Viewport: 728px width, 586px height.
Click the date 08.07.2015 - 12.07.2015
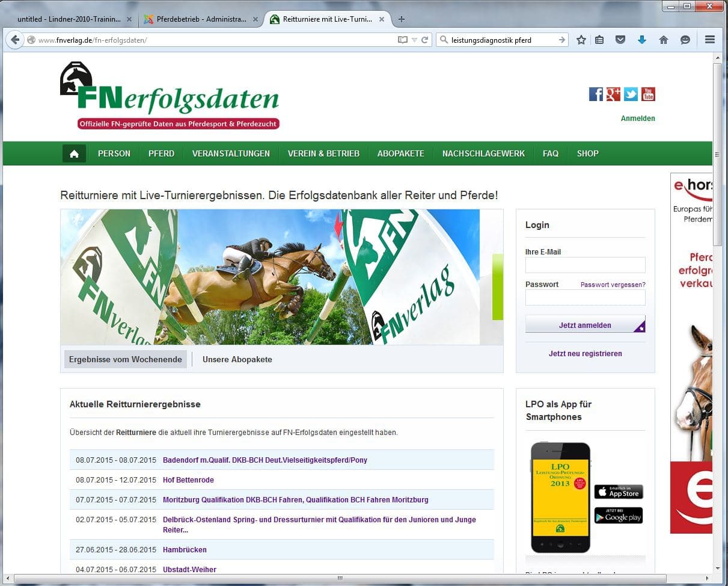click(116, 480)
